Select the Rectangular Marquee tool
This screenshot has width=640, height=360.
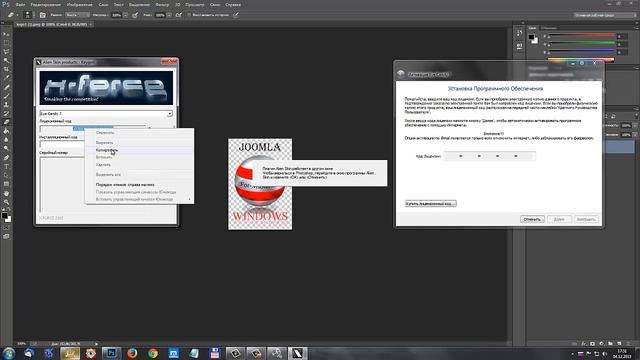[x=6, y=43]
